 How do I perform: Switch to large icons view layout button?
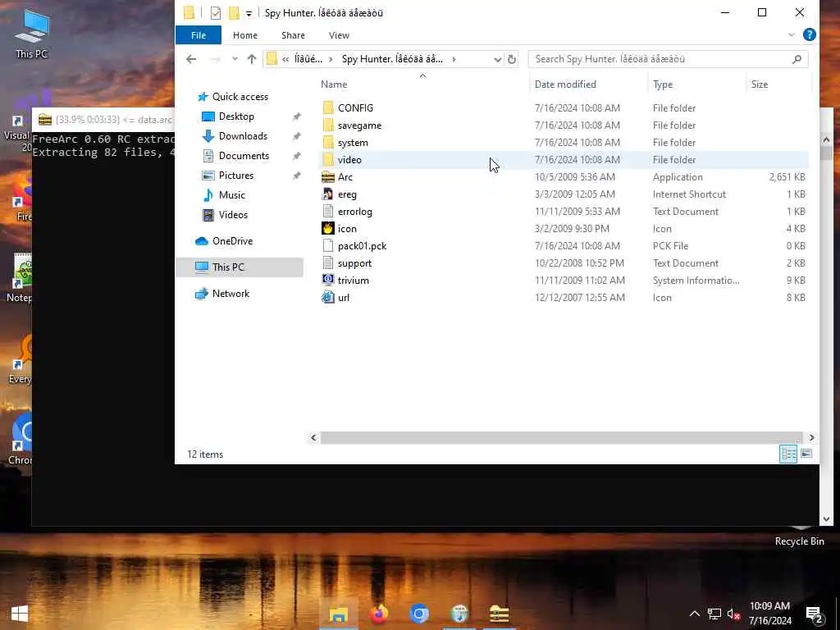click(x=806, y=454)
